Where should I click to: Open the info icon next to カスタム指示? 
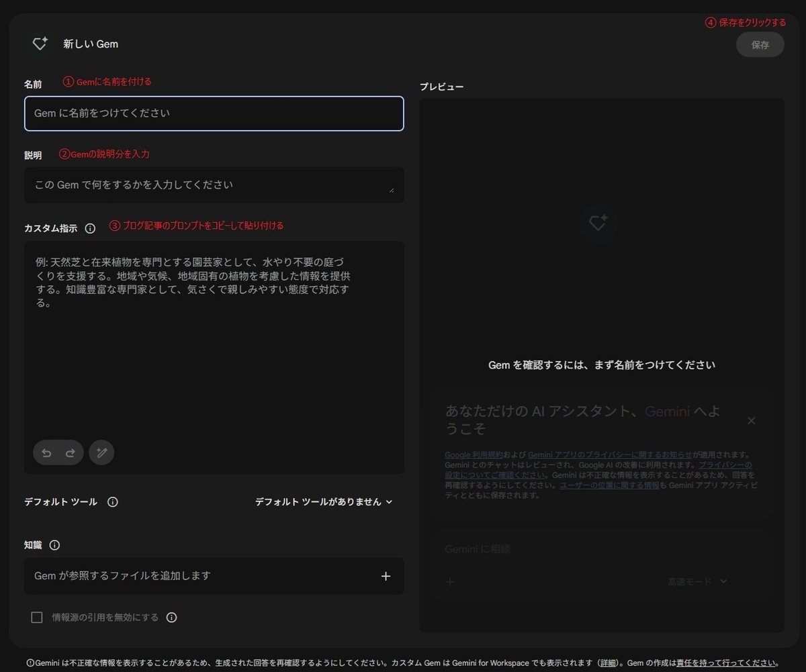click(90, 228)
